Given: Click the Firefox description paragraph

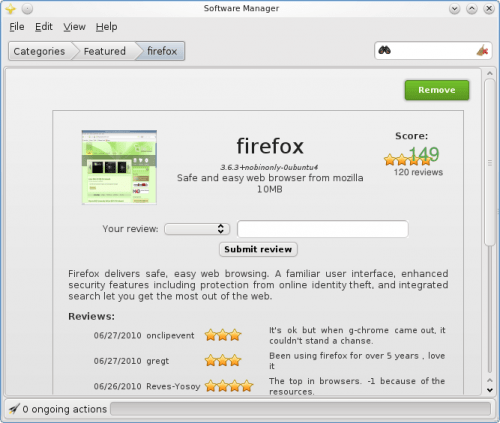Looking at the screenshot, I should click(258, 285).
